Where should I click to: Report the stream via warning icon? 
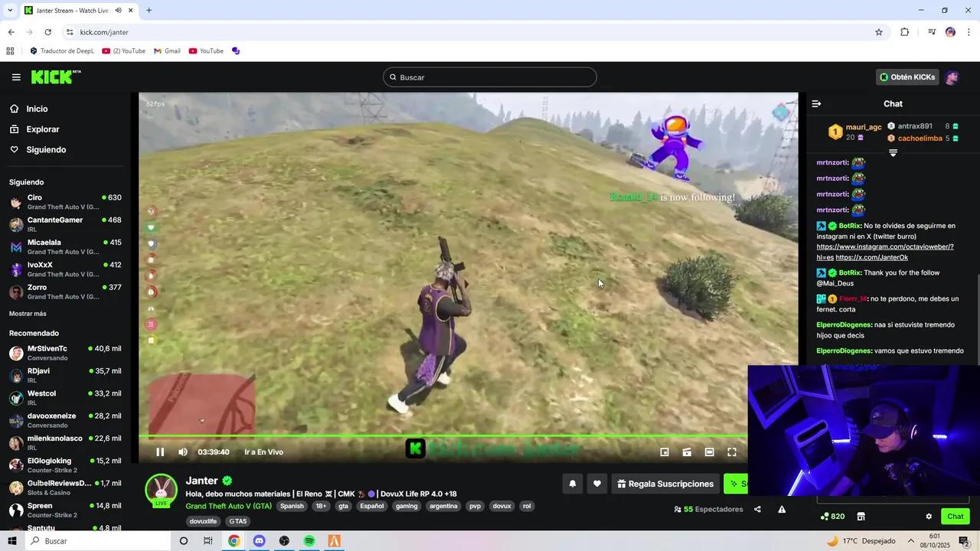coord(782,509)
